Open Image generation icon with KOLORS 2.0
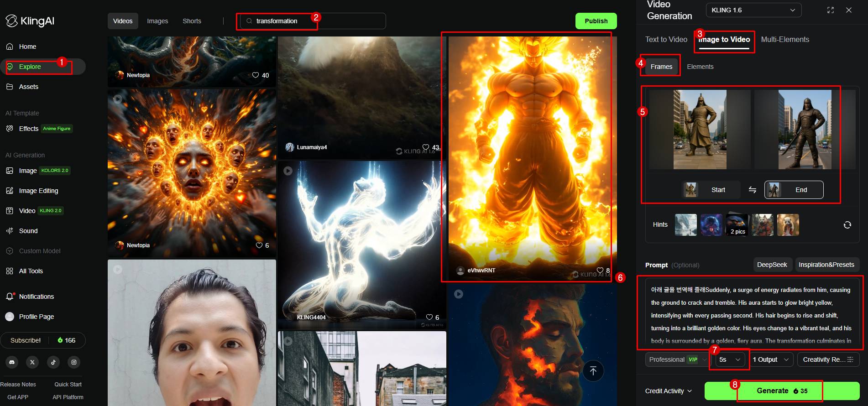The height and width of the screenshot is (406, 868). pos(10,171)
